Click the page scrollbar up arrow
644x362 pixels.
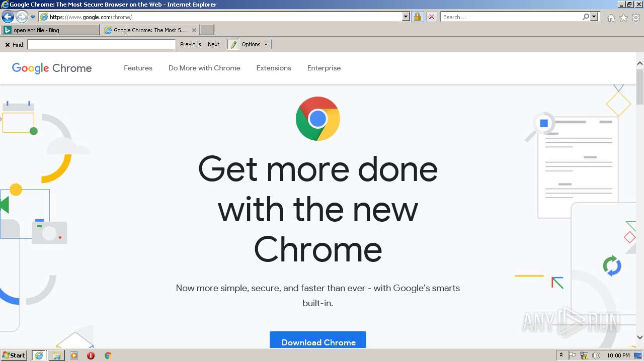coord(640,64)
